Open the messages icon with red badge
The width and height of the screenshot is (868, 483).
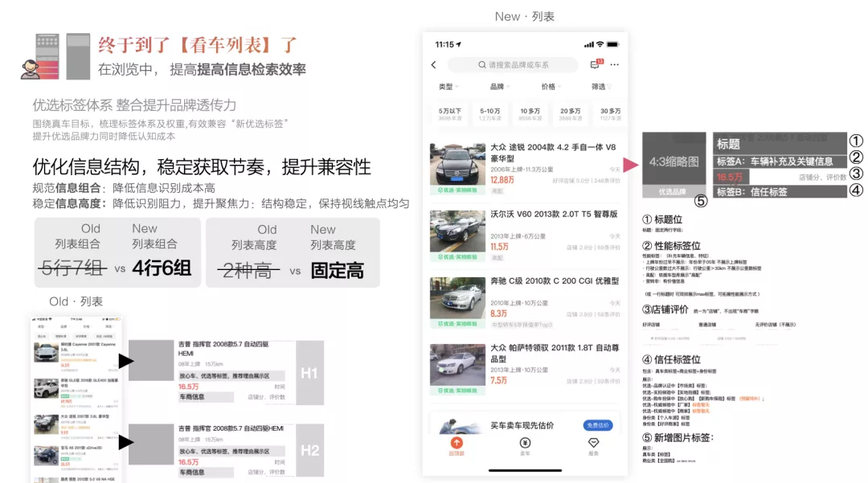596,64
